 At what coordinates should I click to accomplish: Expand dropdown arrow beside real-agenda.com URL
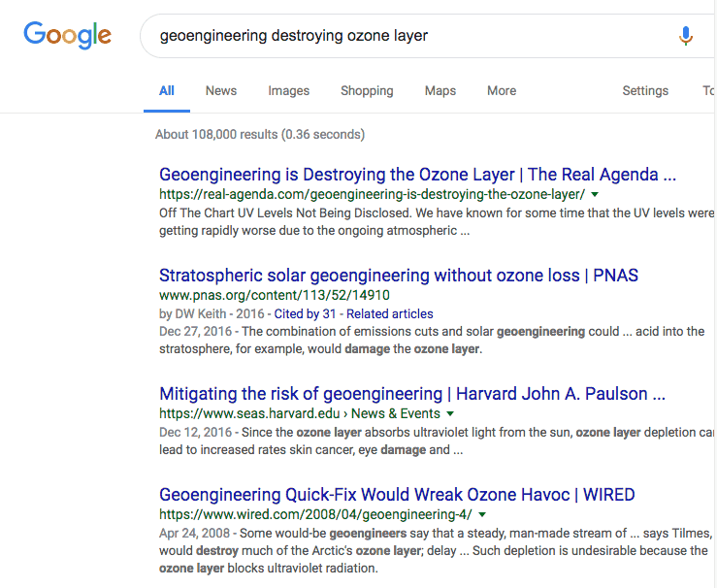click(x=595, y=194)
